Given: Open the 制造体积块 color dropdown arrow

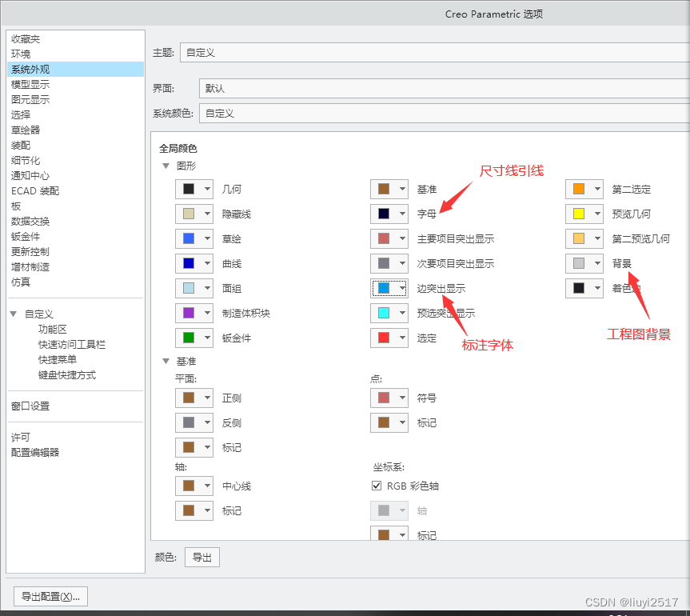Looking at the screenshot, I should click(x=207, y=313).
